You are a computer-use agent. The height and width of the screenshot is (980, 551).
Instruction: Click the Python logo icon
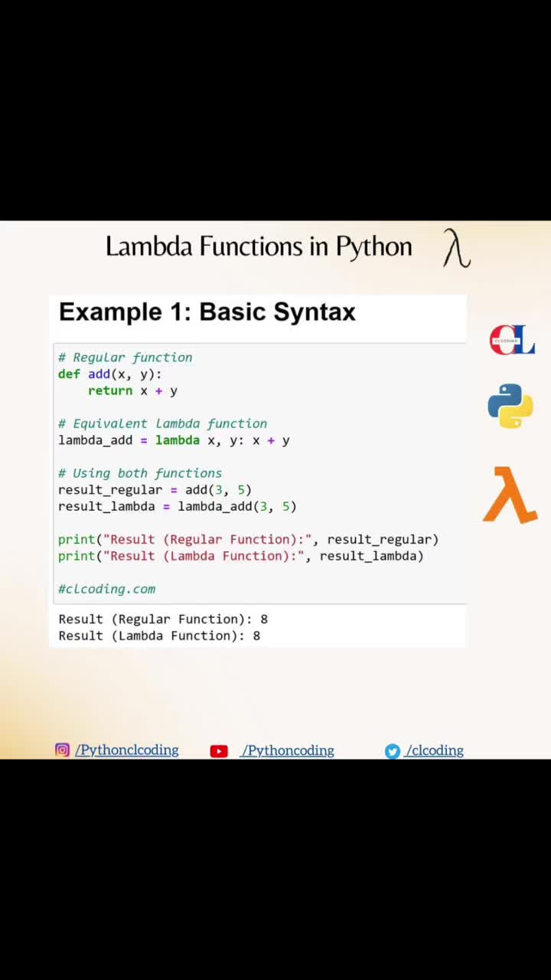510,406
